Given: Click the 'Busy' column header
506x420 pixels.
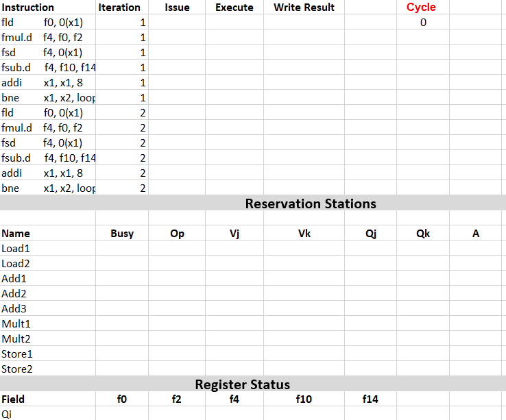Looking at the screenshot, I should [x=122, y=233].
